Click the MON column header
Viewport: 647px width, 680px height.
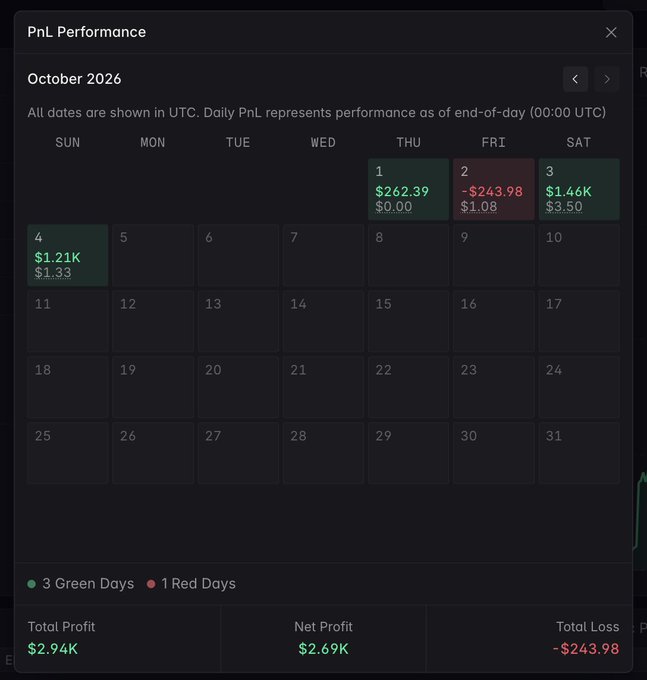(x=153, y=143)
